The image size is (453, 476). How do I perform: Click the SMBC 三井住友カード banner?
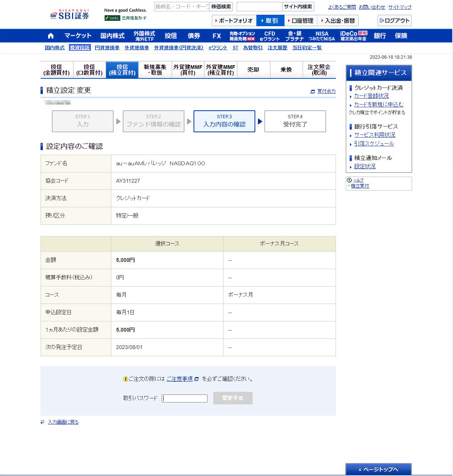tap(125, 18)
